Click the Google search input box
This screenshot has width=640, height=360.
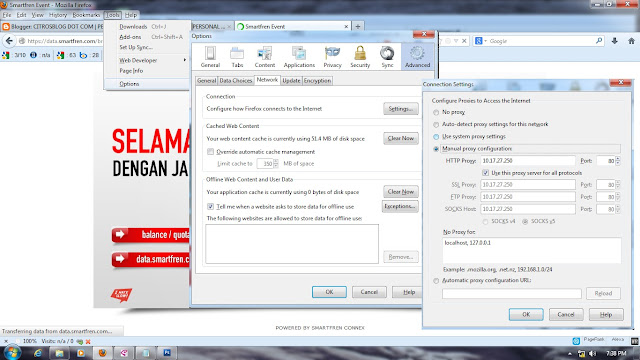541,41
